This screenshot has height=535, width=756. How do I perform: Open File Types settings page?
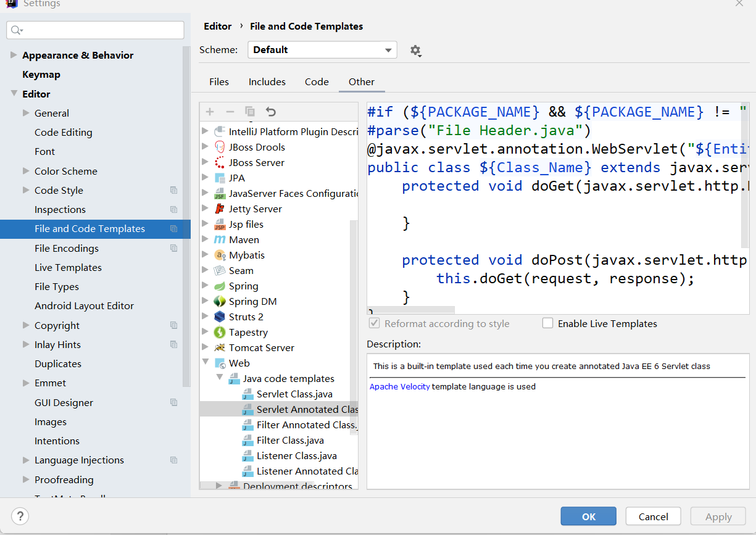click(57, 286)
